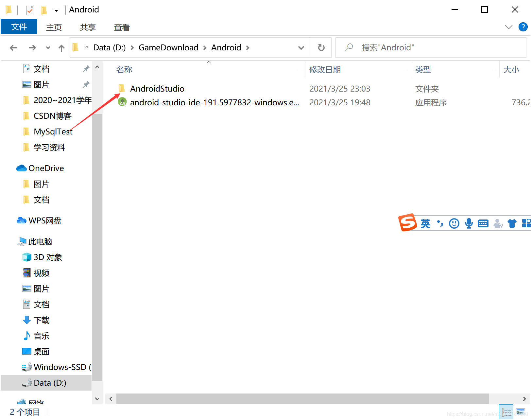Viewport: 531px width, 420px height.
Task: Go up one folder level
Action: (x=61, y=48)
